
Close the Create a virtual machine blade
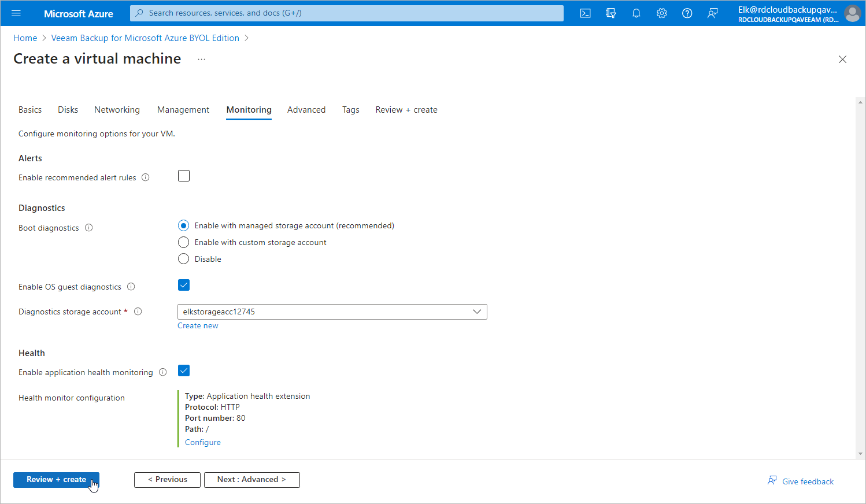tap(842, 59)
